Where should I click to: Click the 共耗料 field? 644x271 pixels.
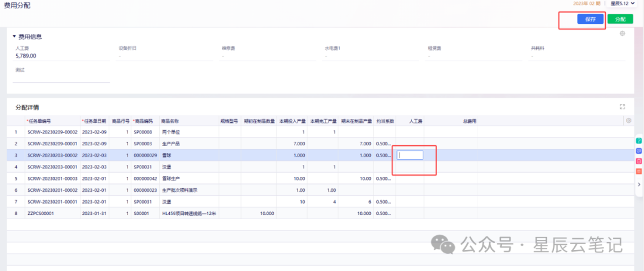click(x=577, y=55)
